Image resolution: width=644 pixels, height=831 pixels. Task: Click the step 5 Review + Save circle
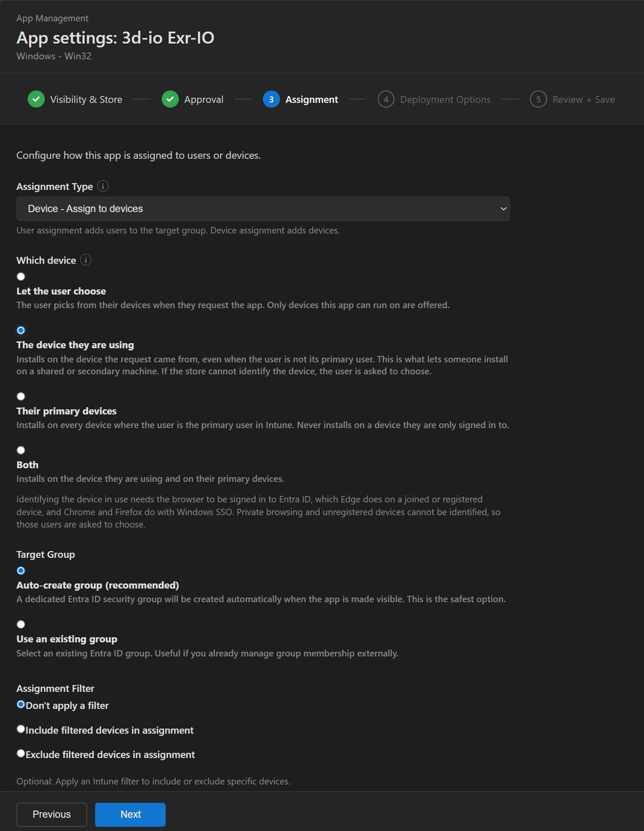click(539, 99)
